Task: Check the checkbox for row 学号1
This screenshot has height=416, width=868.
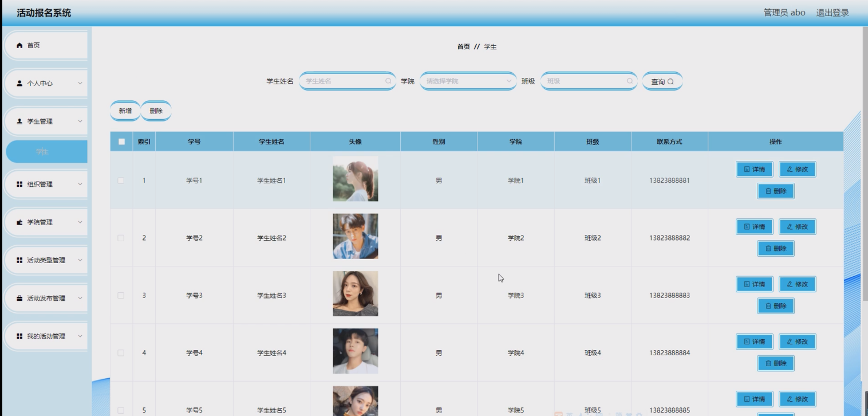Action: point(121,180)
